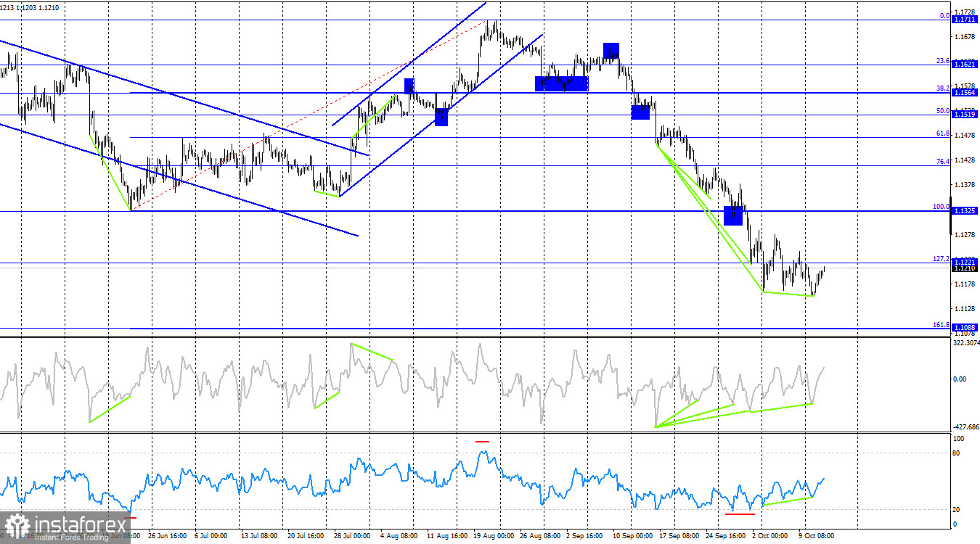Click the 1.1203 1.1210 quote text
The image size is (980, 544).
point(38,7)
